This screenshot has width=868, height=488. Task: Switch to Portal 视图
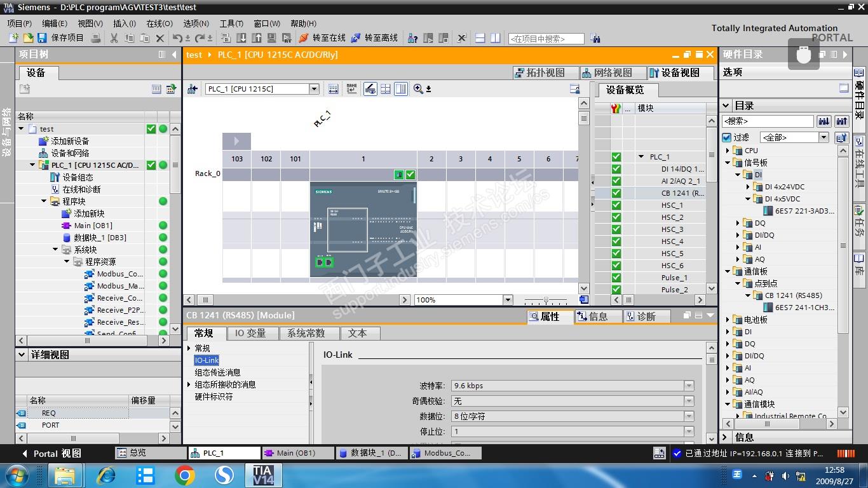point(52,453)
